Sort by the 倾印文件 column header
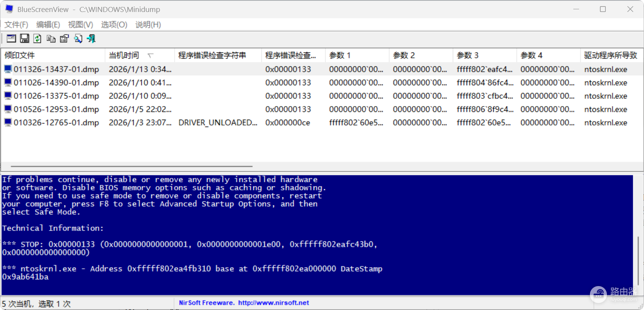 tap(53, 55)
